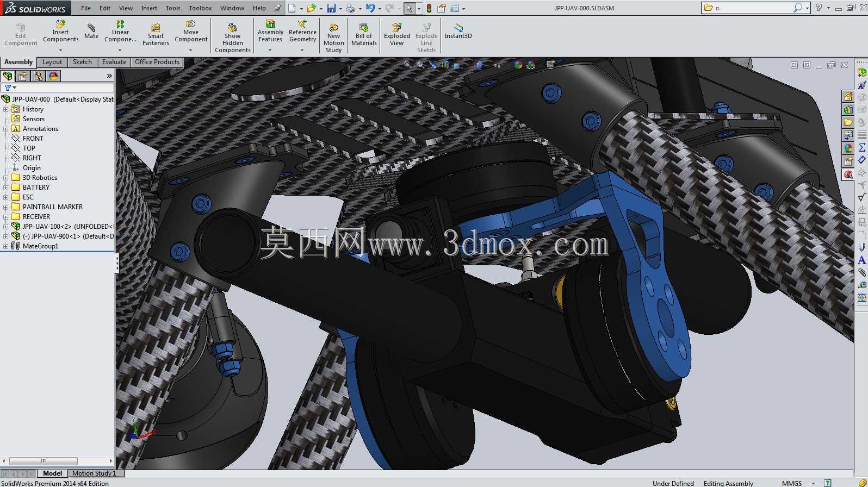Click the Help question mark icon
The height and width of the screenshot is (487, 868).
pos(819,8)
